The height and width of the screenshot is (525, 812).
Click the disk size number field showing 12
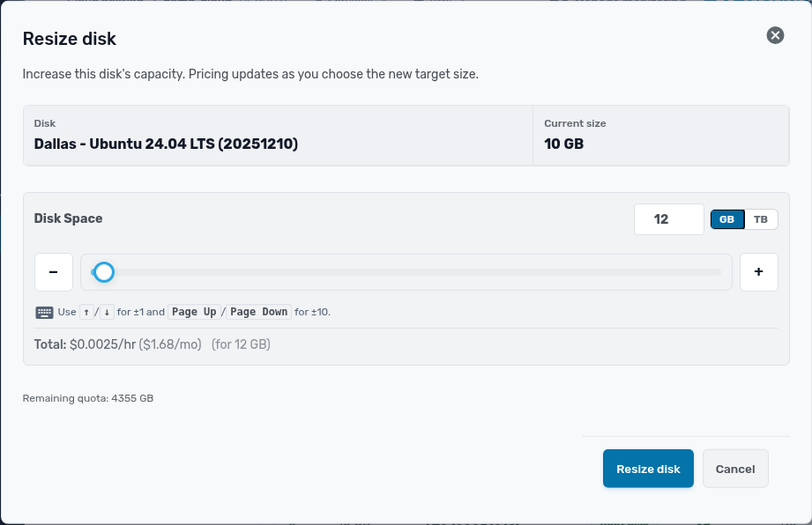point(668,219)
